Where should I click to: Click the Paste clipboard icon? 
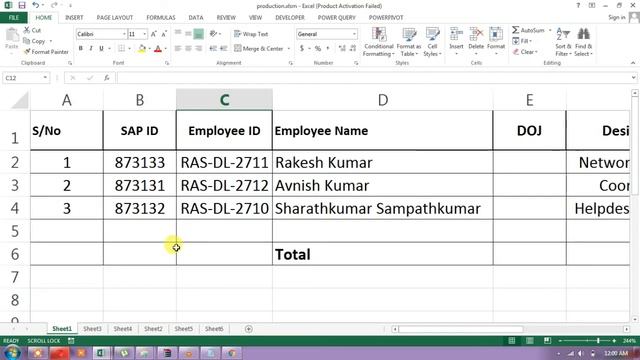pos(12,36)
